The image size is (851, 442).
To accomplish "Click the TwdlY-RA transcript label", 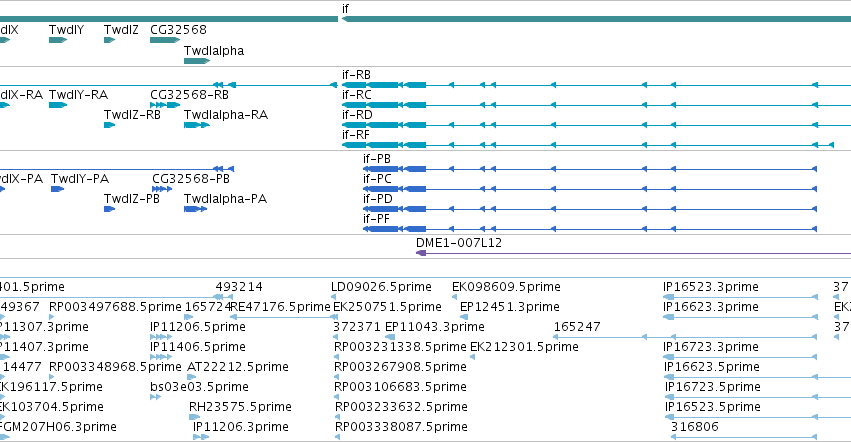I will click(x=78, y=95).
